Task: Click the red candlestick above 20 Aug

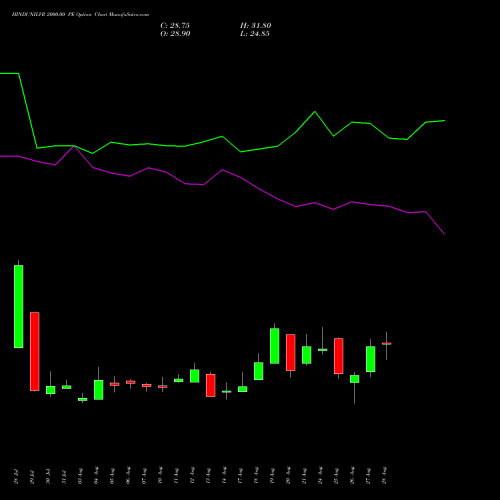Action: click(291, 352)
